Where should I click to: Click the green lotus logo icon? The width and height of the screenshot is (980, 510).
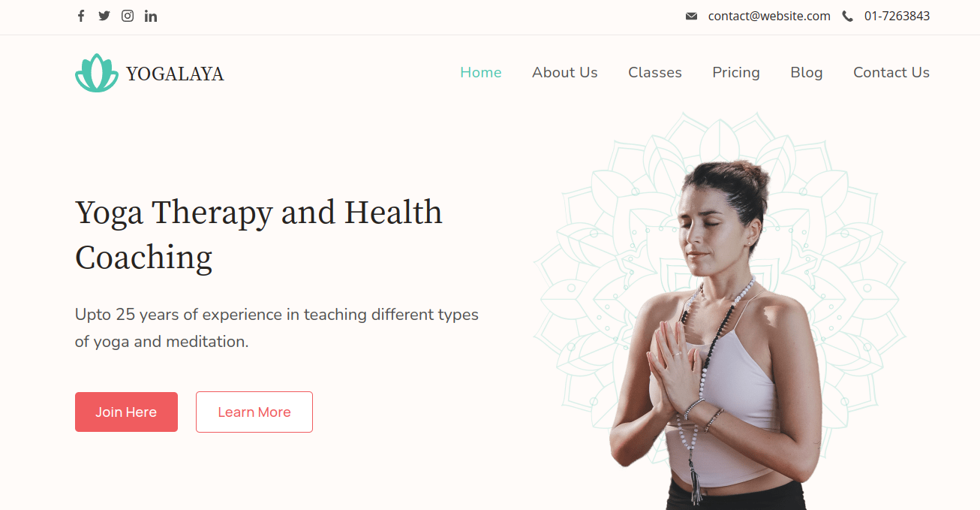97,73
